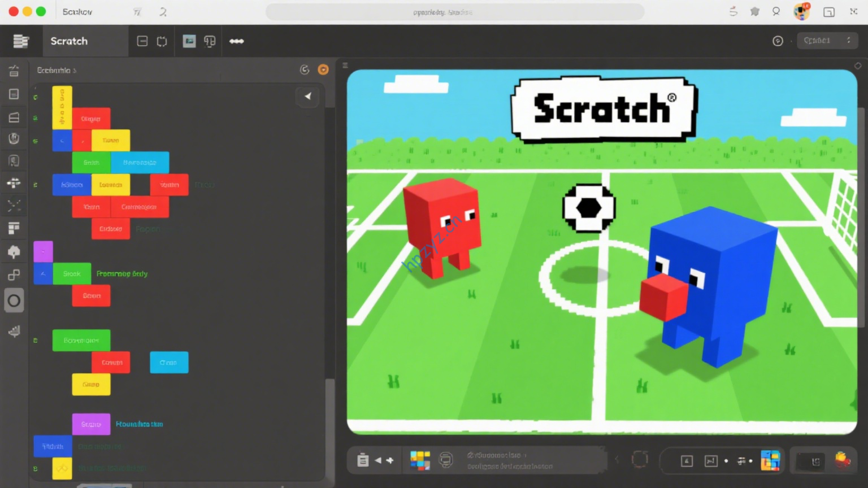Select the sidebar cross-shaped blocks icon

tap(14, 183)
